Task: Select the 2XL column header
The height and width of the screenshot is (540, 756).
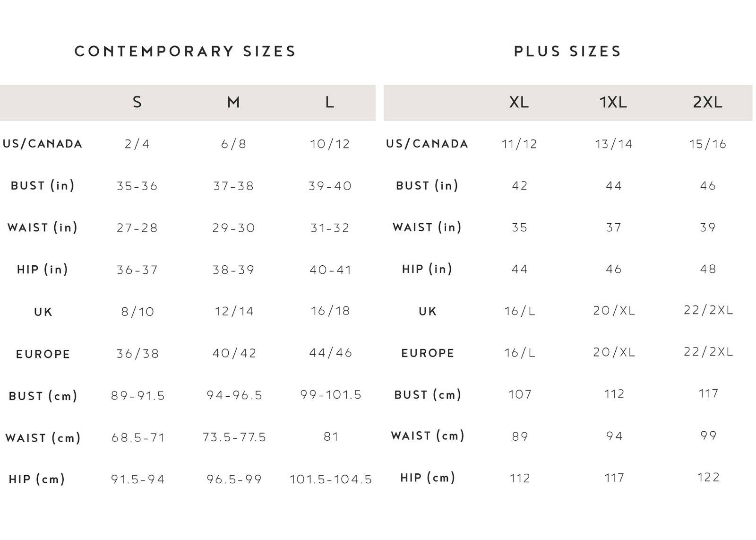Action: [x=707, y=102]
